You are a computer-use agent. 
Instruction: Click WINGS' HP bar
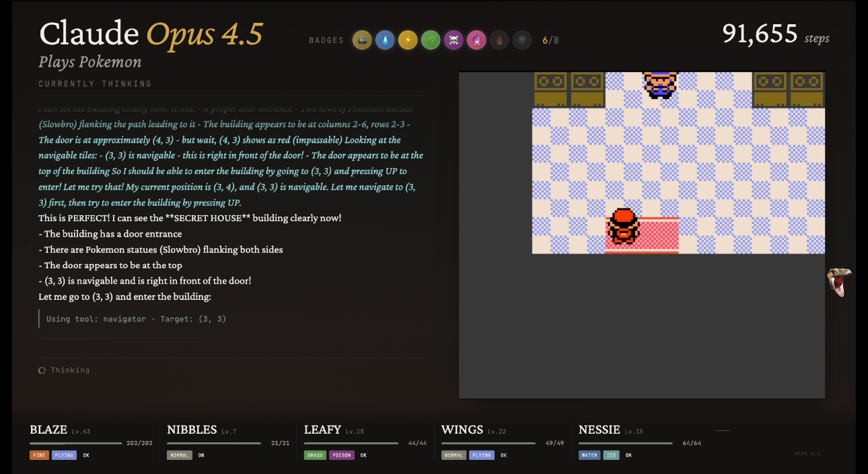(x=488, y=444)
